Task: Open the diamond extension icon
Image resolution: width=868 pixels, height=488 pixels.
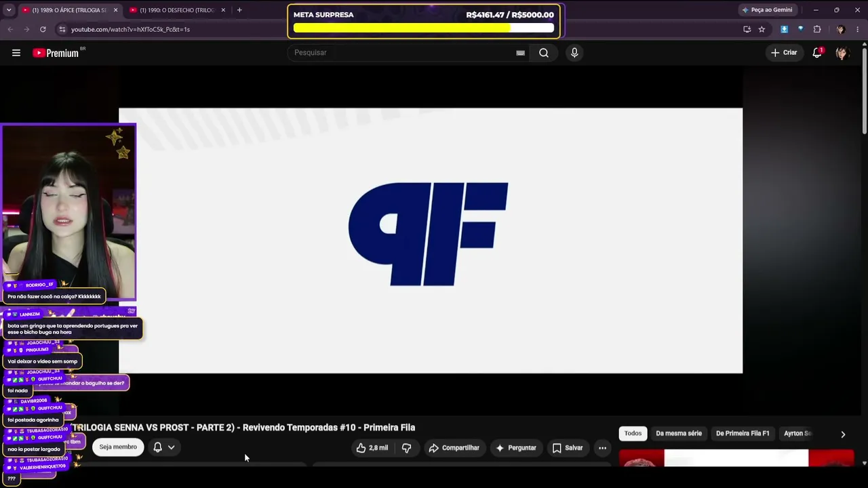Action: pos(801,29)
